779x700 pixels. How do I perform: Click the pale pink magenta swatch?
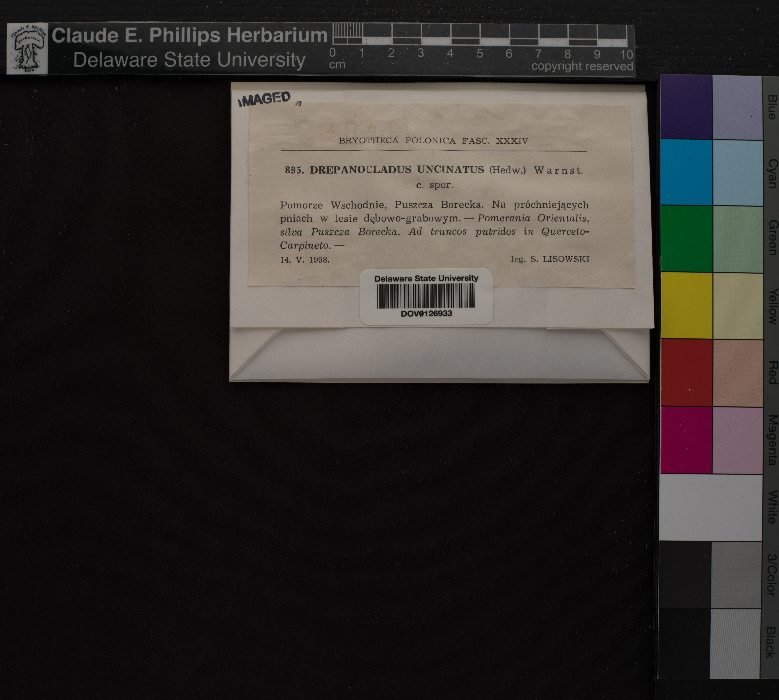tap(737, 440)
